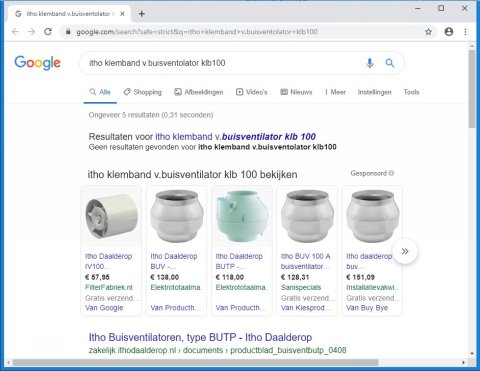Click Van Google link
480x371 pixels.
104,308
